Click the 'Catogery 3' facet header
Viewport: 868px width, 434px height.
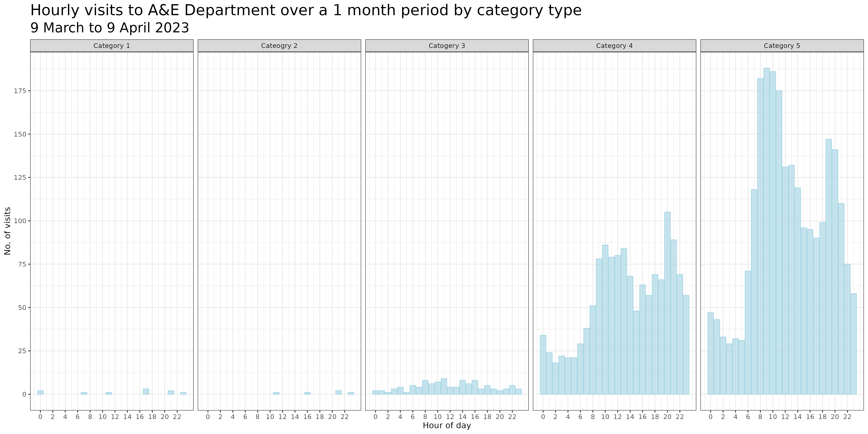pyautogui.click(x=447, y=46)
